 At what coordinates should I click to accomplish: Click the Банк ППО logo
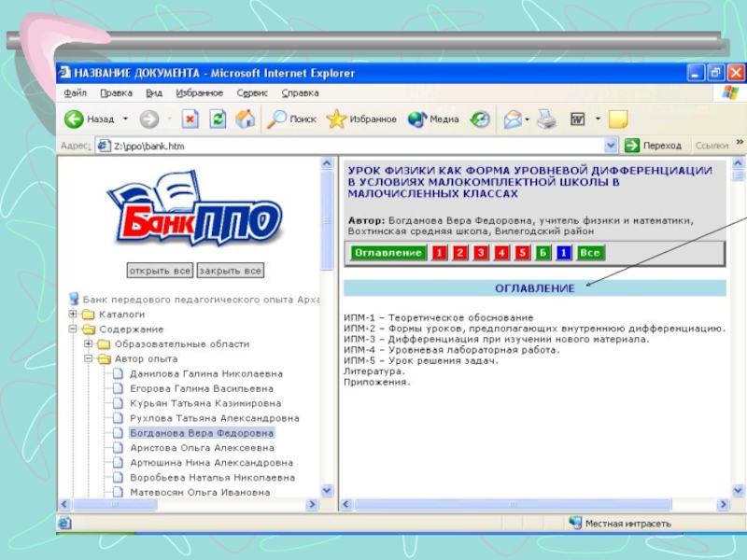coord(195,208)
